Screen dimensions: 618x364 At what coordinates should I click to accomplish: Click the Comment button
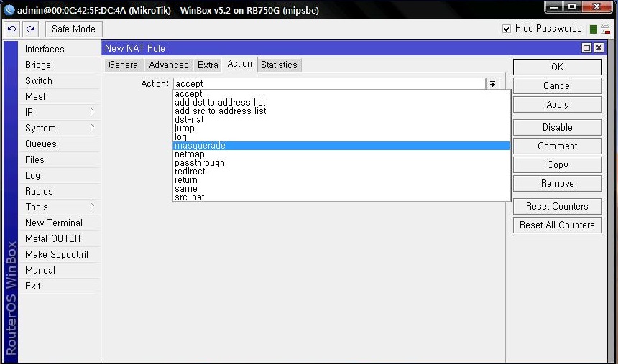[558, 146]
